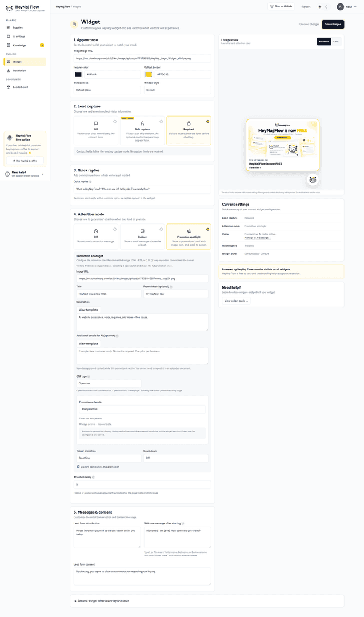
Task: Click Star on GitHub button
Action: tap(281, 7)
